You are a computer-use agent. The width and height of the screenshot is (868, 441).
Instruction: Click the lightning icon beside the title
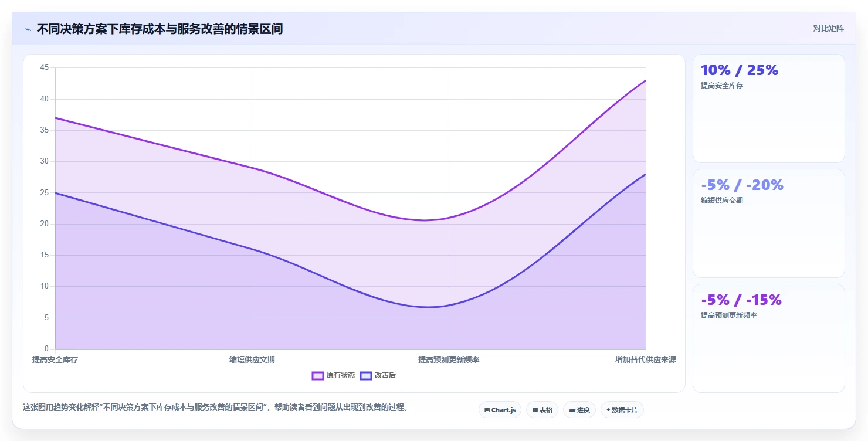tap(28, 29)
